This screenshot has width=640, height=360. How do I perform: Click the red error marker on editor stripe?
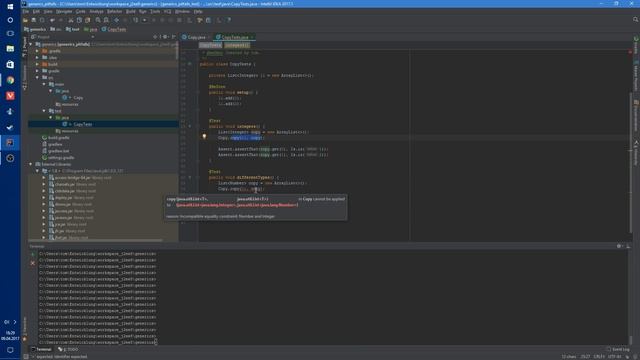click(x=630, y=52)
